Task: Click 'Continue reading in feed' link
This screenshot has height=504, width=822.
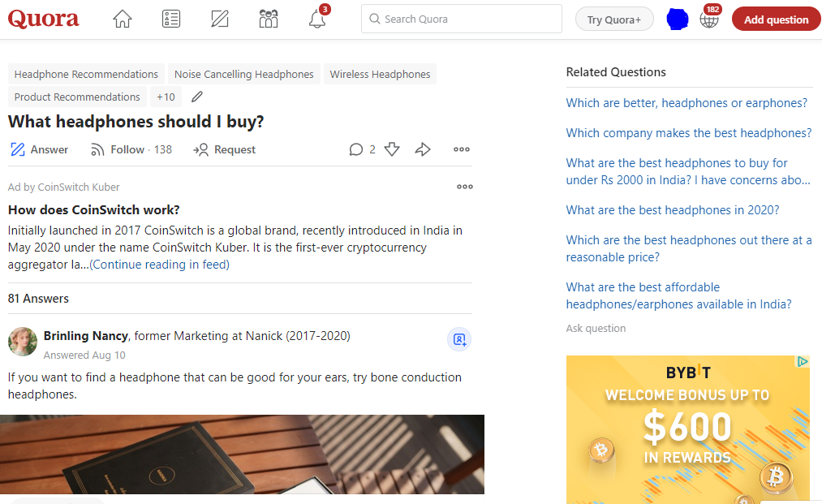Action: click(159, 265)
